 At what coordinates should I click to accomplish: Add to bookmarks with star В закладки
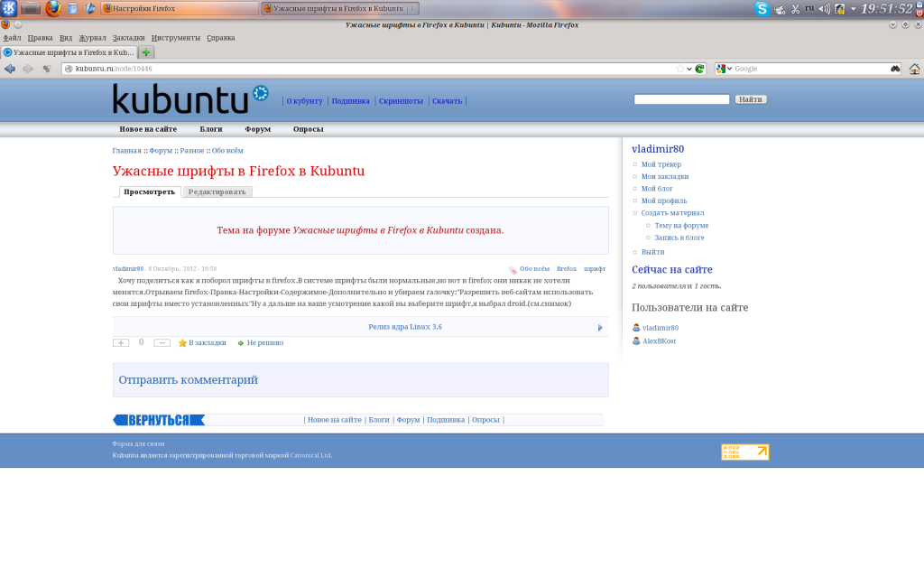[202, 342]
